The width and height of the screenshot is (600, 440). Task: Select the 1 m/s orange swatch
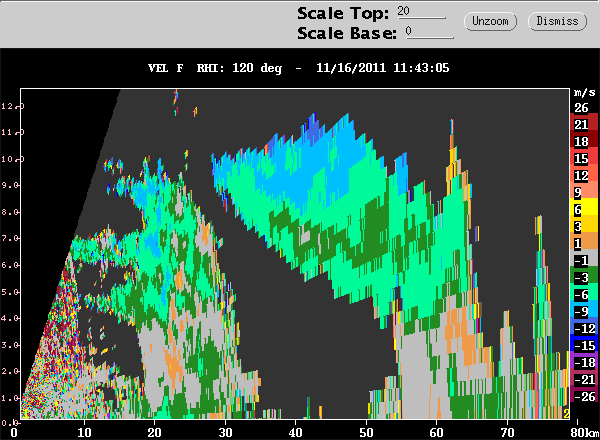(x=584, y=243)
